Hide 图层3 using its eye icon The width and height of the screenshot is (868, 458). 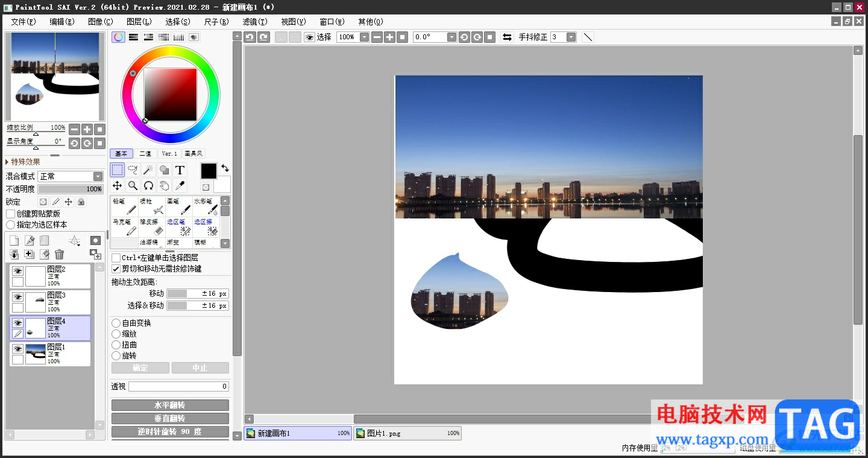17,297
